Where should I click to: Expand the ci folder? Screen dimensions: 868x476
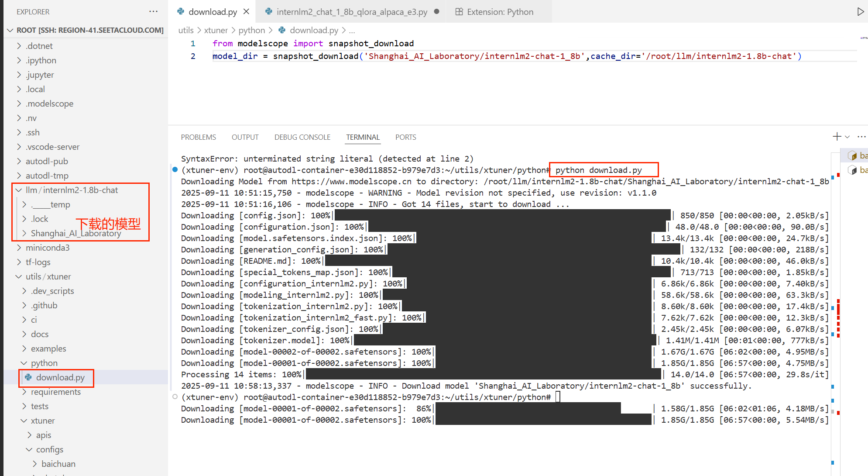point(86,320)
